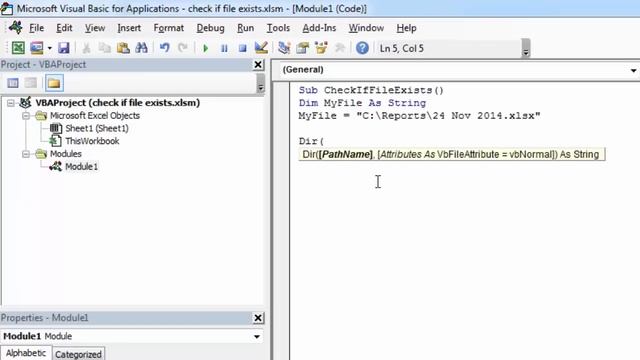Save the workbook with floppy icon

click(64, 48)
